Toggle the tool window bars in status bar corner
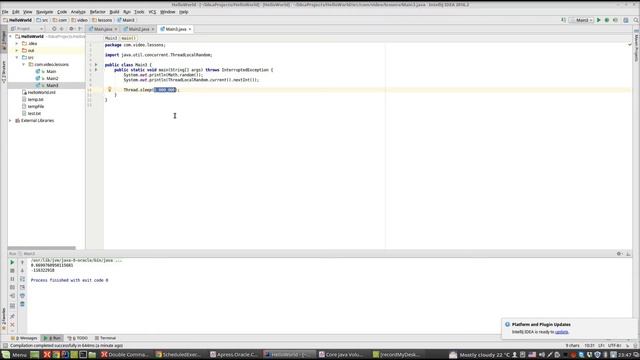This screenshot has height=360, width=640. pyautogui.click(x=5, y=346)
